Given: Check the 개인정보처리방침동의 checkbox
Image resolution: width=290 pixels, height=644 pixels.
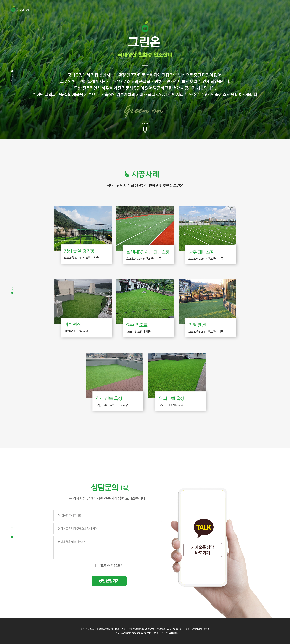Looking at the screenshot, I should [x=97, y=565].
